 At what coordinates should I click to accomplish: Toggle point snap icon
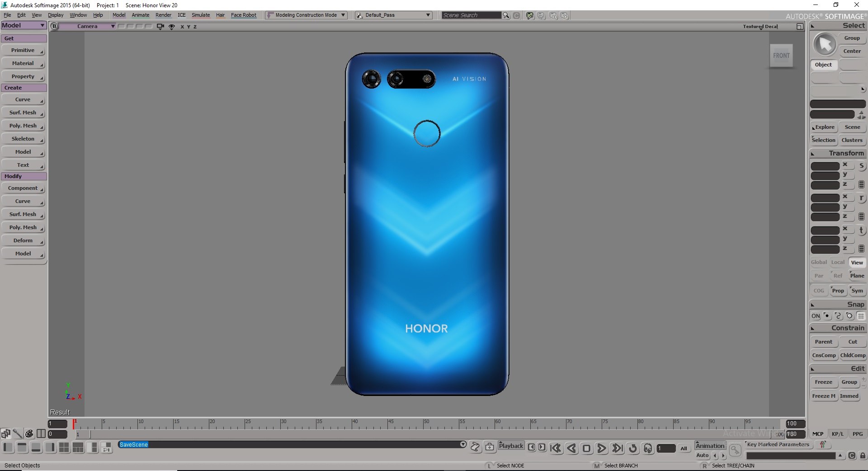827,316
